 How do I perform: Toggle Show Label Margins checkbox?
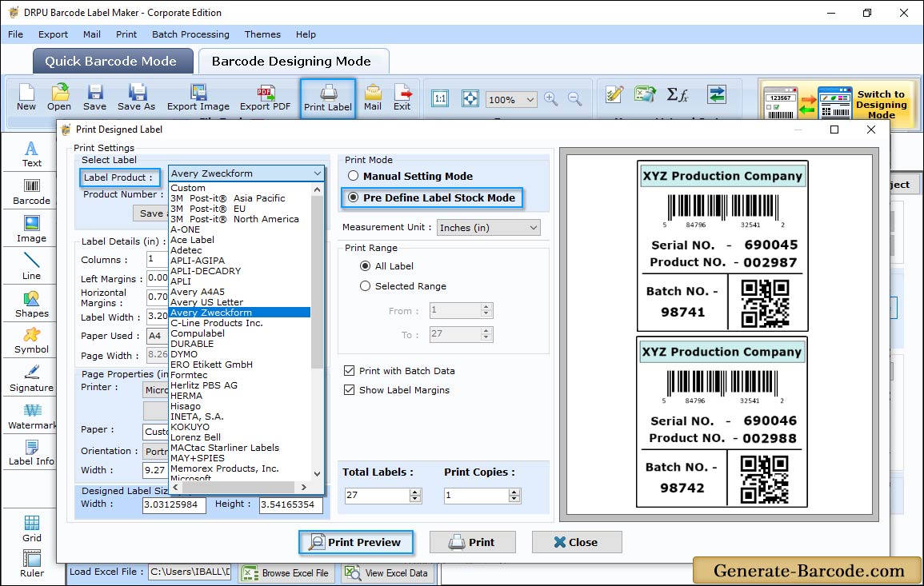click(x=350, y=390)
